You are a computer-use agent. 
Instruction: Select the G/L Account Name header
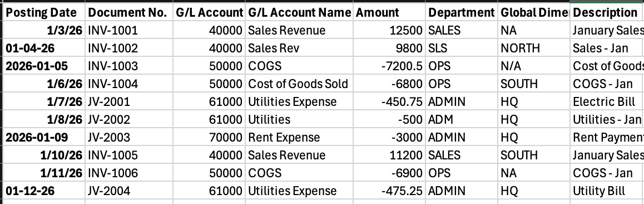tap(299, 12)
